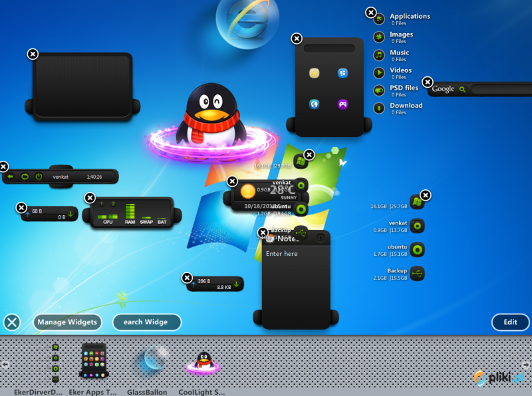Image resolution: width=532 pixels, height=396 pixels.
Task: Remove the blank black panel widget
Action: [x=33, y=54]
